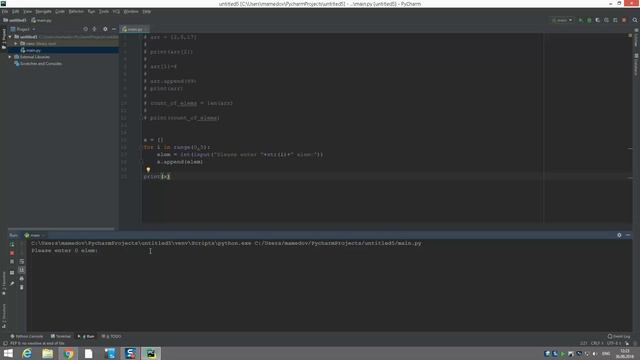Open Run panel settings gear icon
640x360 pixels.
[619, 235]
